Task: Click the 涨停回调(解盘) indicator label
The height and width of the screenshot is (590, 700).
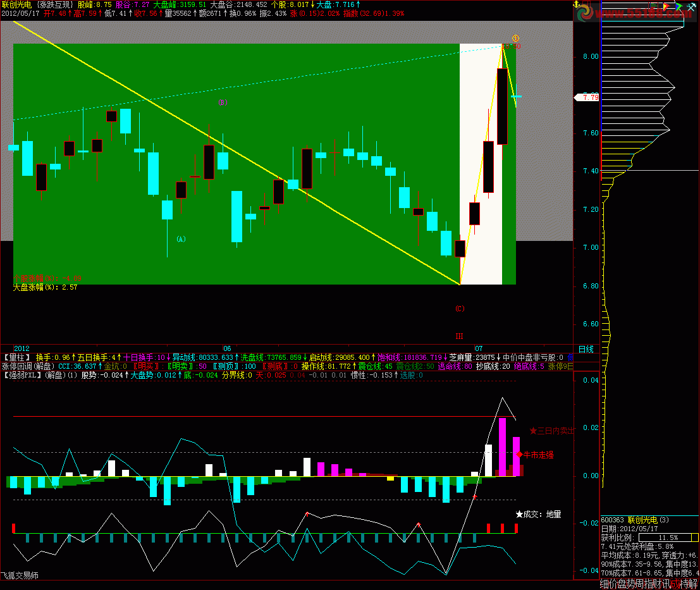Action: 28,366
